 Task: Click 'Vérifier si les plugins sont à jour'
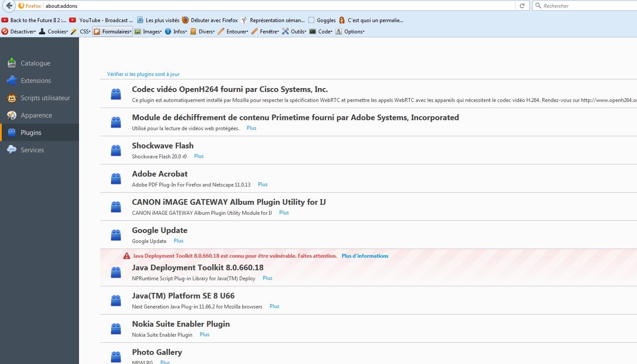point(143,74)
